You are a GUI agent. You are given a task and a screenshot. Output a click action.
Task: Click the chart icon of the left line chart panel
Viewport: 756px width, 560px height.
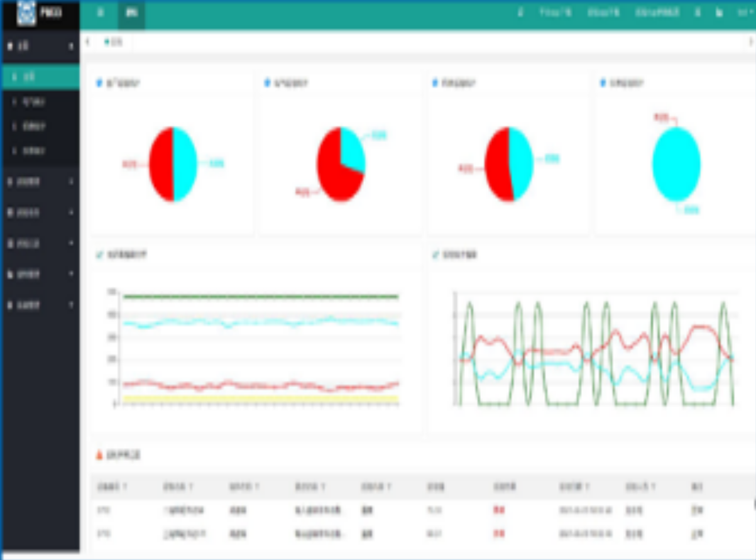99,255
